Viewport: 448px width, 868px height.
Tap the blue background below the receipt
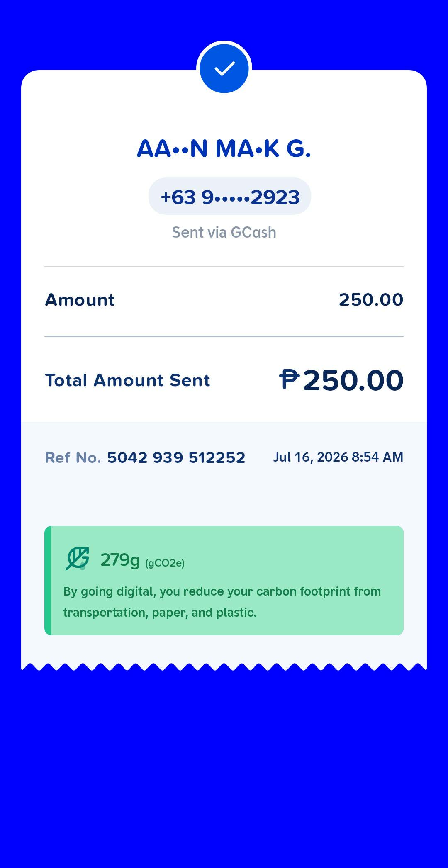(x=224, y=767)
